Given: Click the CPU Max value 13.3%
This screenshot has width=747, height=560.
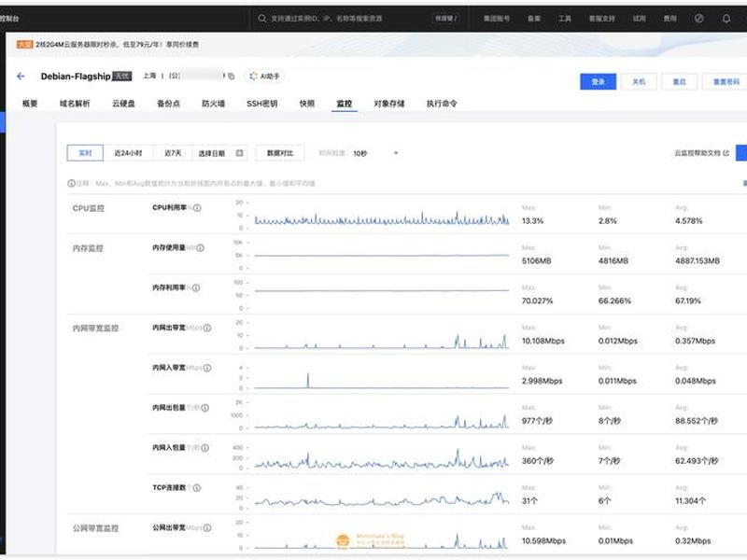Looking at the screenshot, I should 532,221.
